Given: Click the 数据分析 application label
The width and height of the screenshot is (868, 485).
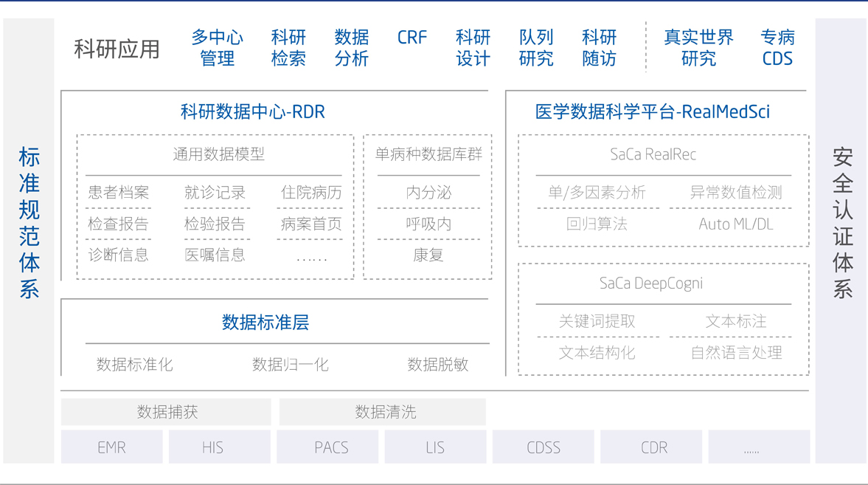Looking at the screenshot, I should (x=352, y=48).
